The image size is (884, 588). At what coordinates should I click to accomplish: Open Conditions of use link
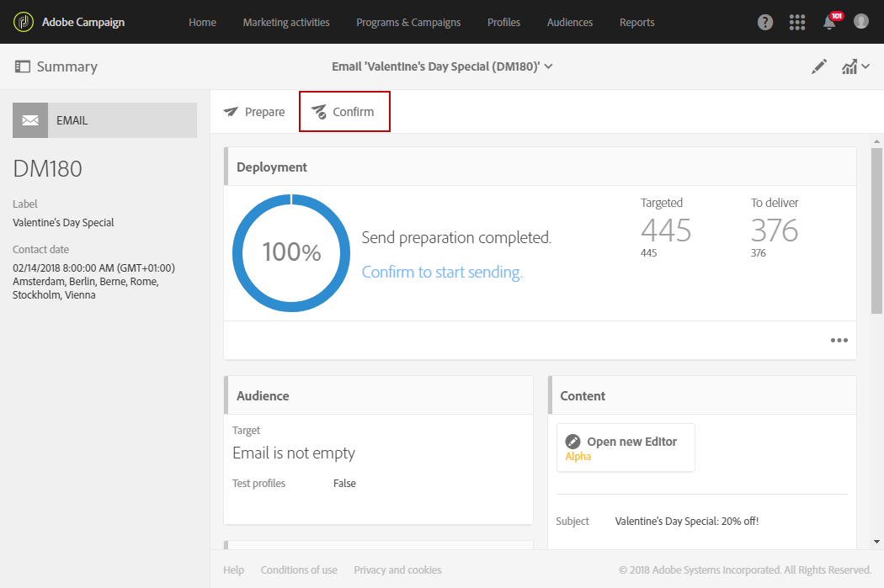click(x=299, y=570)
